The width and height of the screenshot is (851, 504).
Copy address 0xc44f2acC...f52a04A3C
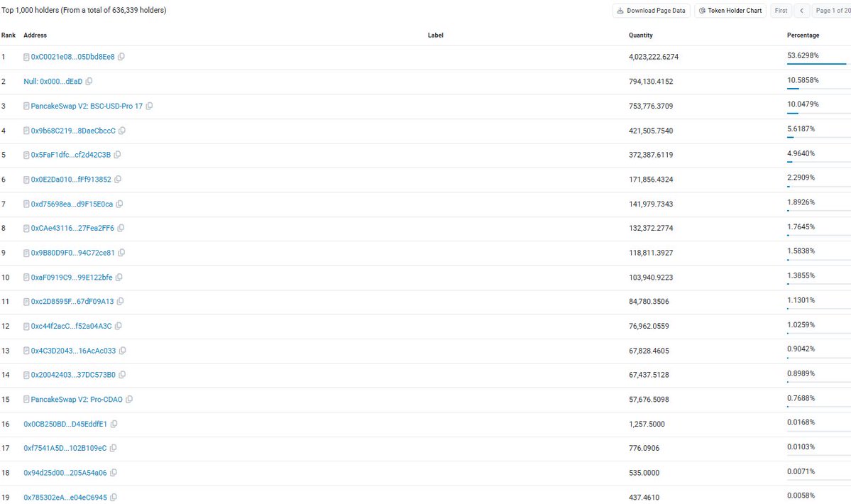119,326
